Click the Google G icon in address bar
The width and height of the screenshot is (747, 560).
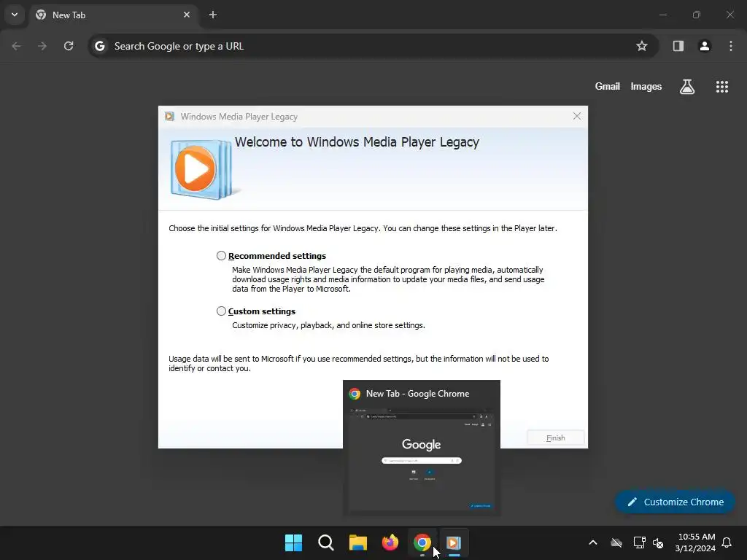[x=99, y=46]
